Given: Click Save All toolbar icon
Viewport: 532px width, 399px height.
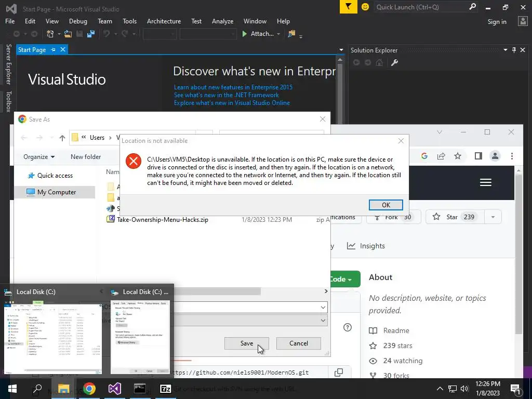Looking at the screenshot, I should coord(91,34).
